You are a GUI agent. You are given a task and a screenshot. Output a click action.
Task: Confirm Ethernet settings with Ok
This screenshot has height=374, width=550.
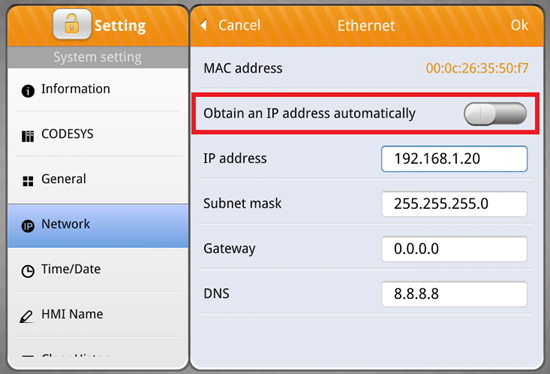pos(519,25)
